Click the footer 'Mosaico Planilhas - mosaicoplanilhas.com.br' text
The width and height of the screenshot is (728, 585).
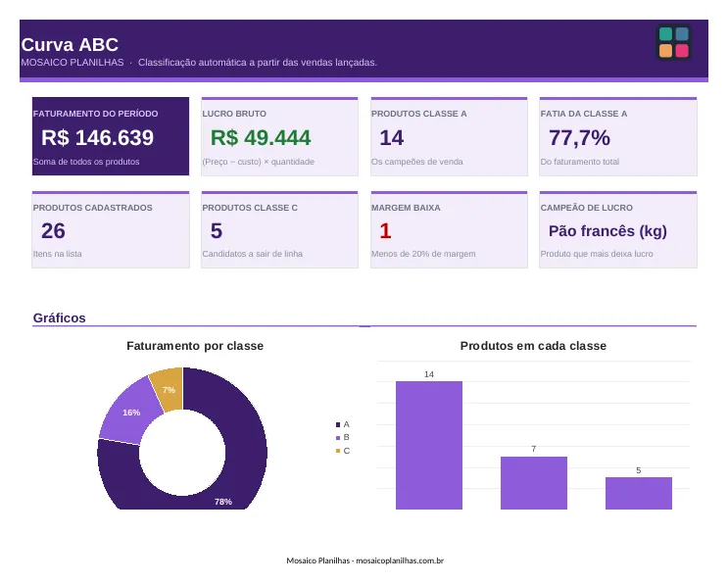364,561
